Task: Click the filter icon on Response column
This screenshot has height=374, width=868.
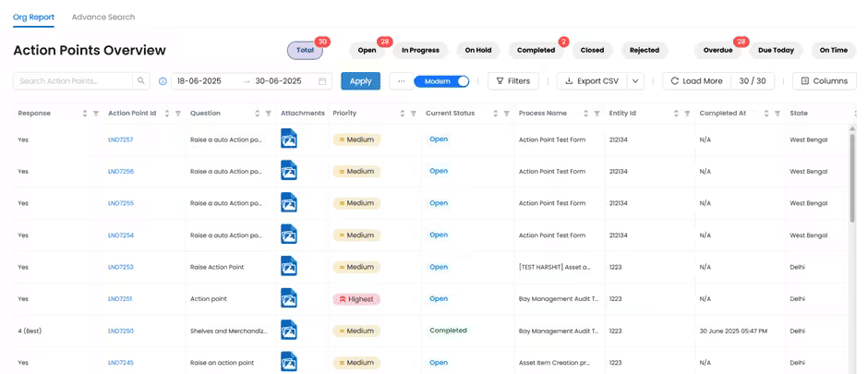Action: coord(96,114)
